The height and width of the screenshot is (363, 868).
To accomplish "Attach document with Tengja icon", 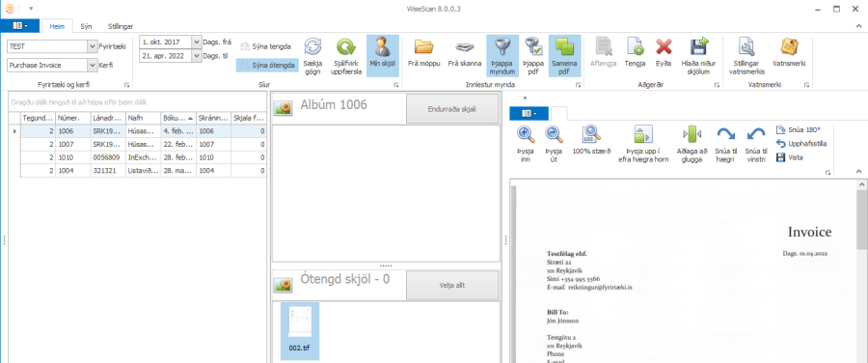I will (635, 53).
